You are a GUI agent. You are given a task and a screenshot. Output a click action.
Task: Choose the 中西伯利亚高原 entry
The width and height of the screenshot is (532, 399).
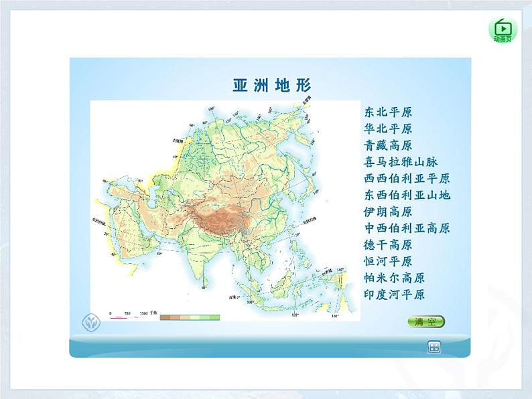pyautogui.click(x=407, y=228)
